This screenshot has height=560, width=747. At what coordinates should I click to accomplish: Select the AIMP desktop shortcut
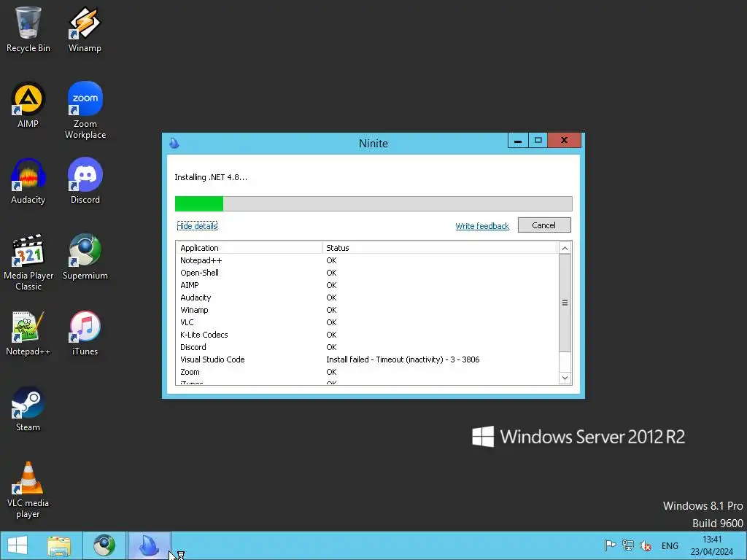click(28, 105)
